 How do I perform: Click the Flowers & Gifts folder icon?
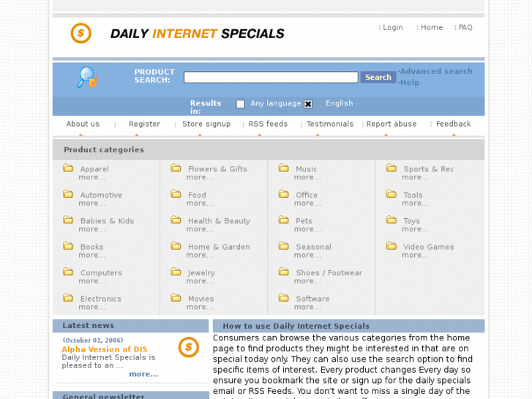tap(176, 168)
